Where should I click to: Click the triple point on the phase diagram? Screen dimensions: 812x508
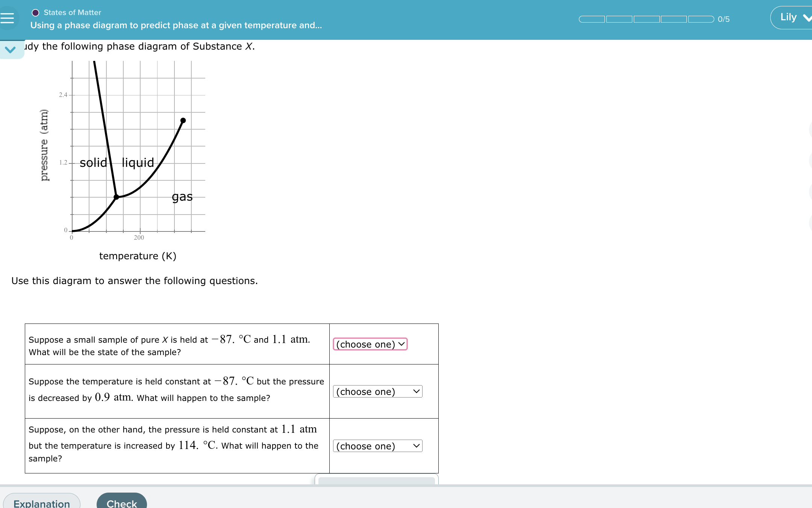click(x=116, y=197)
